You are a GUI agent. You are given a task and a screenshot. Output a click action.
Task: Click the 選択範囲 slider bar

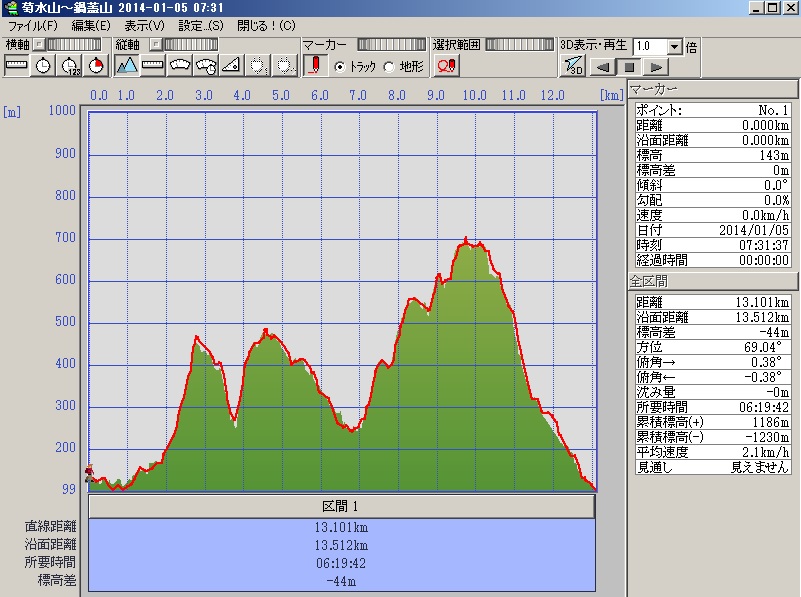pyautogui.click(x=517, y=45)
